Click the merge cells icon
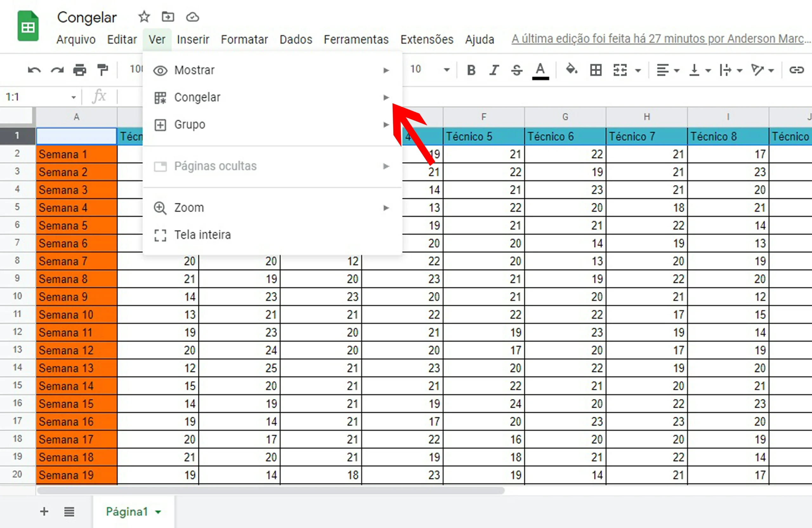812x528 pixels. (x=620, y=70)
